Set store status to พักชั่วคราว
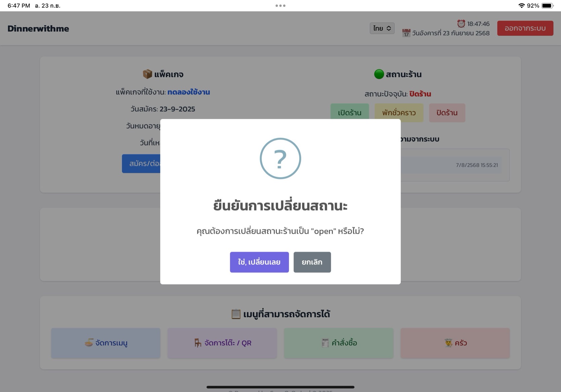The height and width of the screenshot is (392, 561). [x=399, y=113]
